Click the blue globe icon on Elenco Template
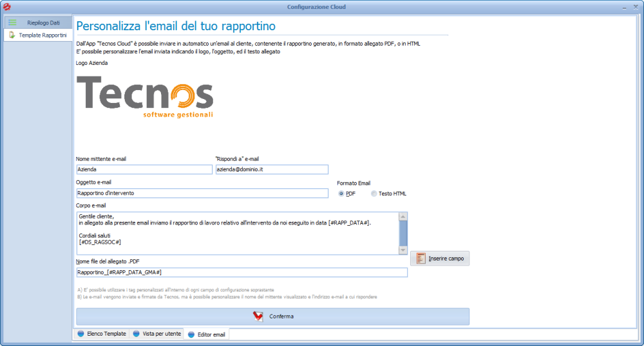This screenshot has height=346, width=644. [x=81, y=334]
